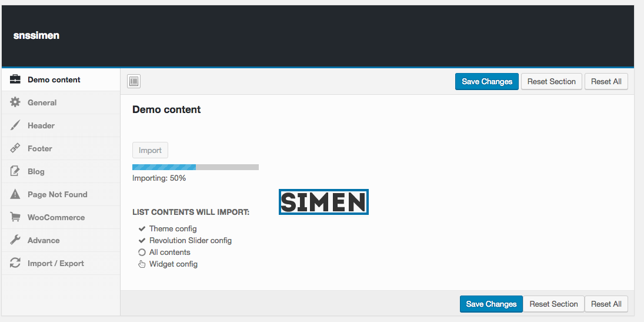Click the brush icon next to Header
Image resolution: width=644 pixels, height=322 pixels.
point(15,125)
